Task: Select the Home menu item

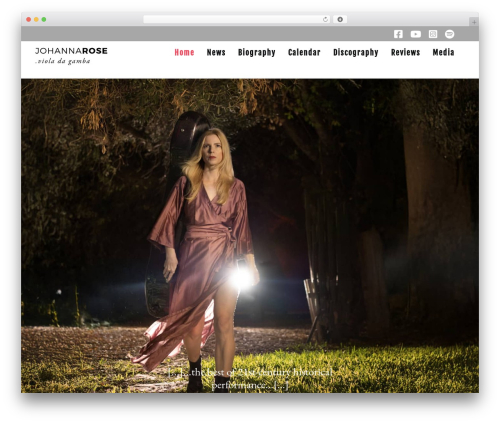Action: click(184, 52)
